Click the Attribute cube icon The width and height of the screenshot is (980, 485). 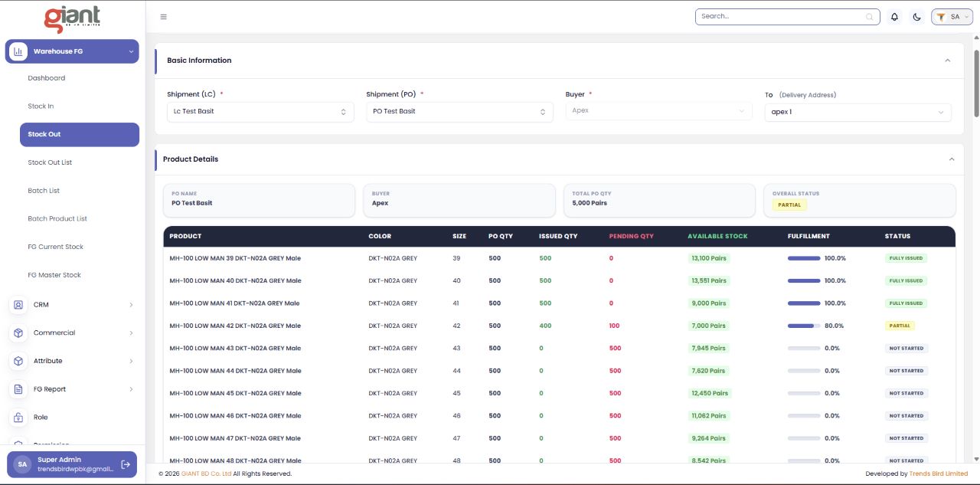point(18,361)
